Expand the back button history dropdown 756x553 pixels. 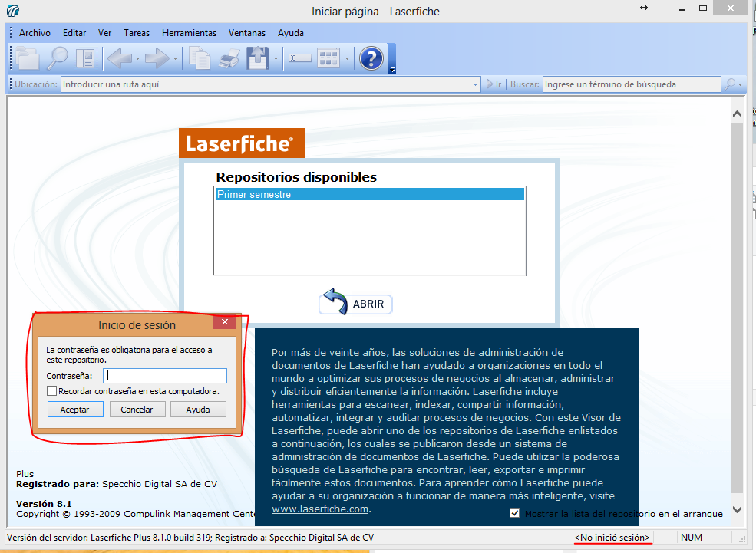tap(138, 58)
